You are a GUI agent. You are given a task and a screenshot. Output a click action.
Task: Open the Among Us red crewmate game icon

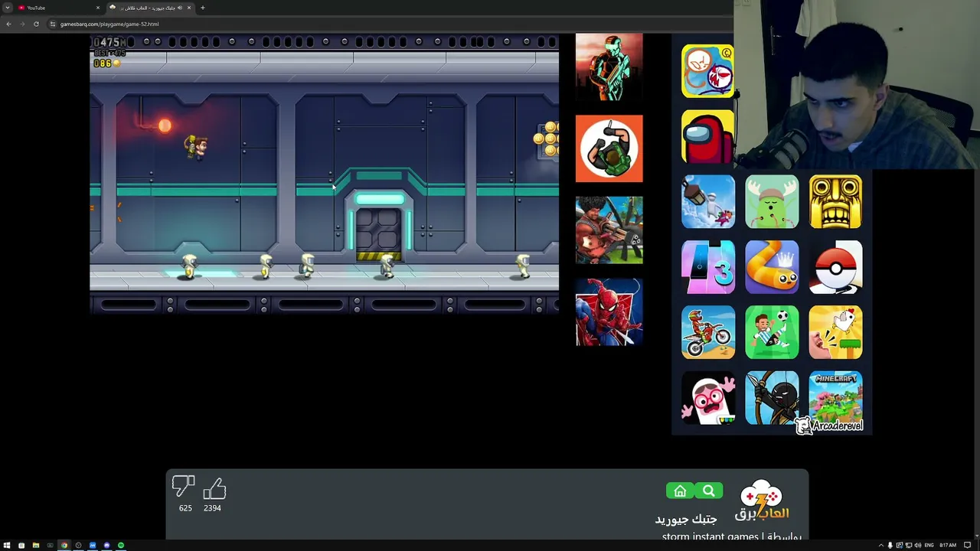[707, 136]
